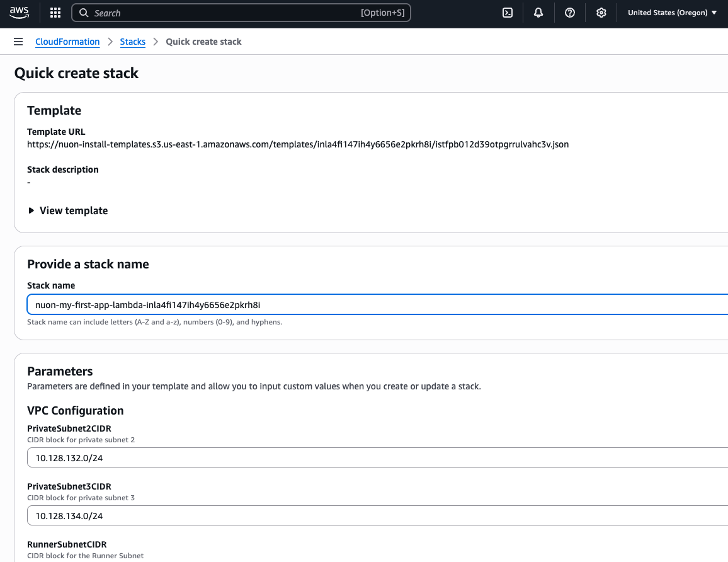Open notifications bell
Image resolution: width=728 pixels, height=562 pixels.
click(x=538, y=13)
